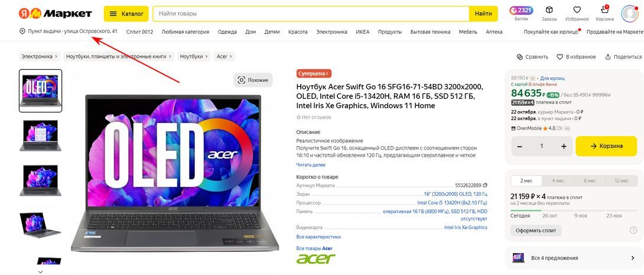Open the user profile avatar
Viewport: 644px width, 275px height.
coord(629,13)
